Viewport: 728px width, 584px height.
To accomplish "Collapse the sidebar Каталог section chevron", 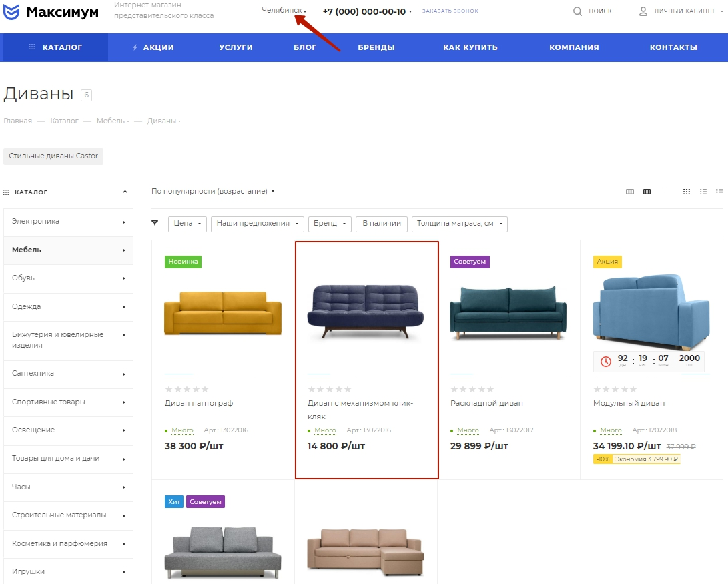I will (x=125, y=192).
